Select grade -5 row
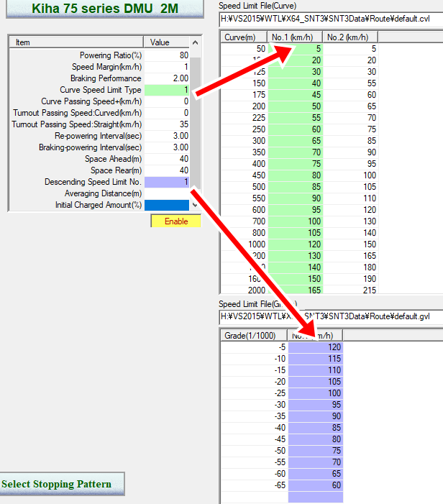 click(282, 347)
